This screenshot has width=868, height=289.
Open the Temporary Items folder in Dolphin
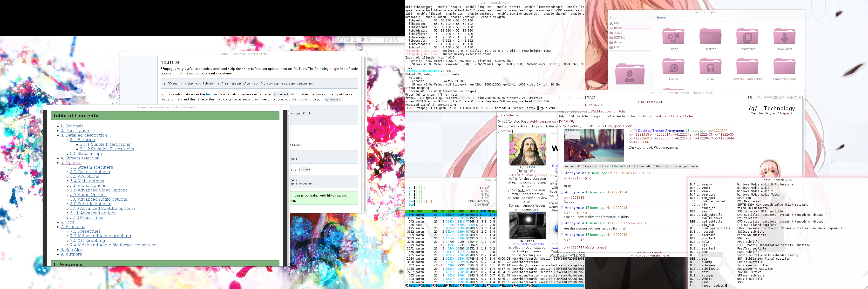(784, 69)
